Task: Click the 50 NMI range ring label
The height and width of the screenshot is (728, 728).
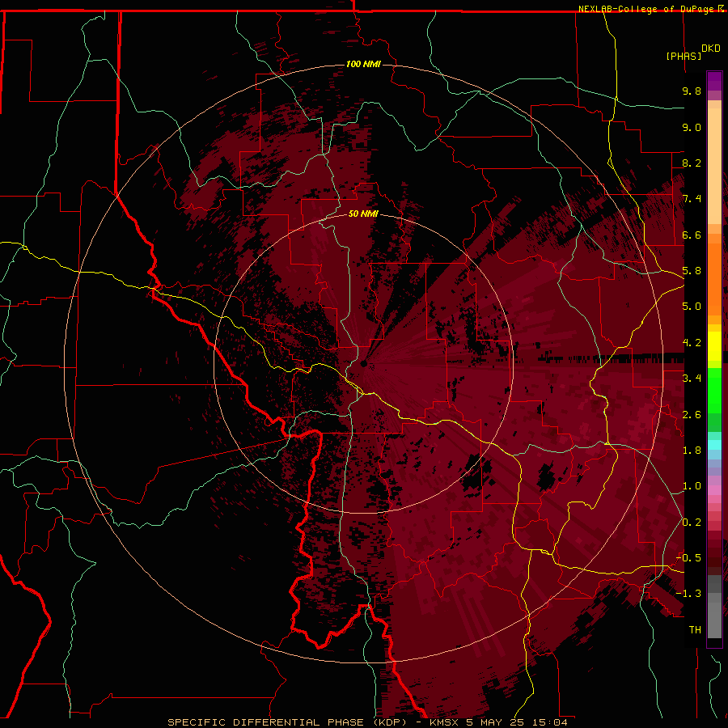Action: [x=363, y=214]
